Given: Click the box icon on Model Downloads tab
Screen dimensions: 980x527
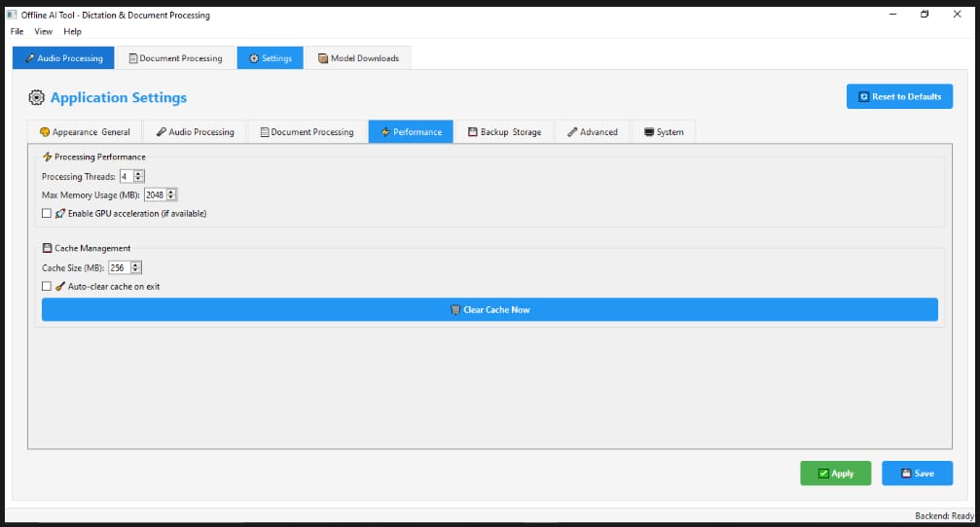Looking at the screenshot, I should click(323, 58).
